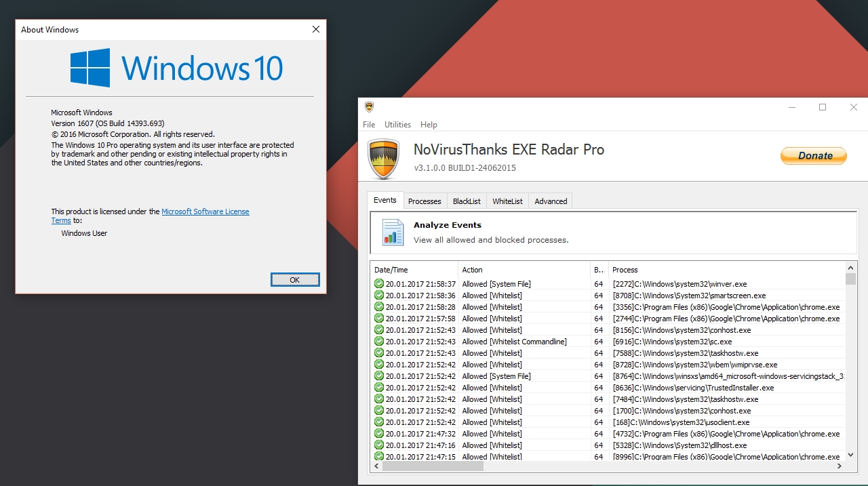Click green check icon on dllhost.exe row
The height and width of the screenshot is (486, 868).
tap(379, 445)
